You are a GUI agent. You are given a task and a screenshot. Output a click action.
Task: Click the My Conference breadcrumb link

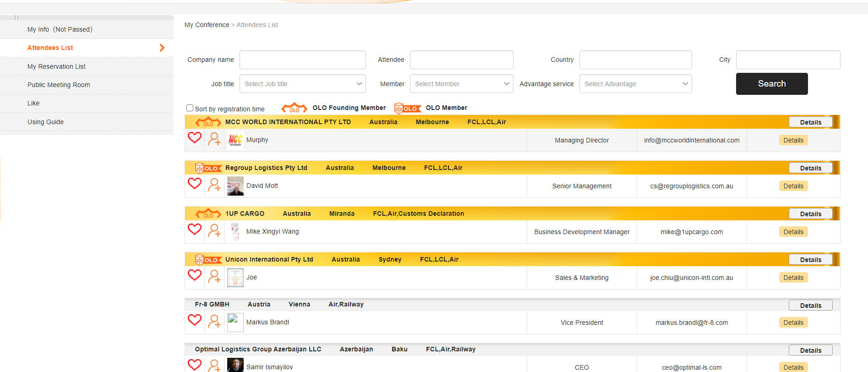click(x=207, y=25)
